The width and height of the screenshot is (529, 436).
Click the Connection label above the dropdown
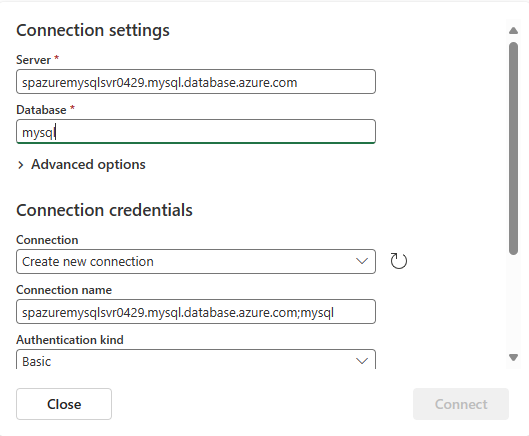[x=47, y=240]
